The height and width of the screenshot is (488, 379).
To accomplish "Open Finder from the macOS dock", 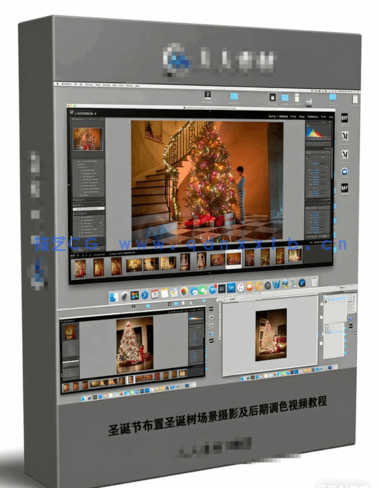I will (114, 297).
